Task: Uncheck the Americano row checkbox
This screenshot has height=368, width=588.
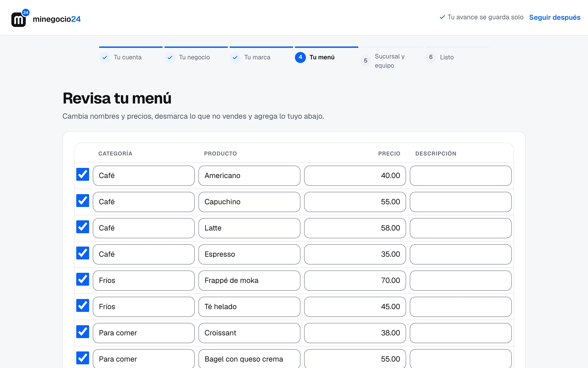Action: pyautogui.click(x=83, y=174)
